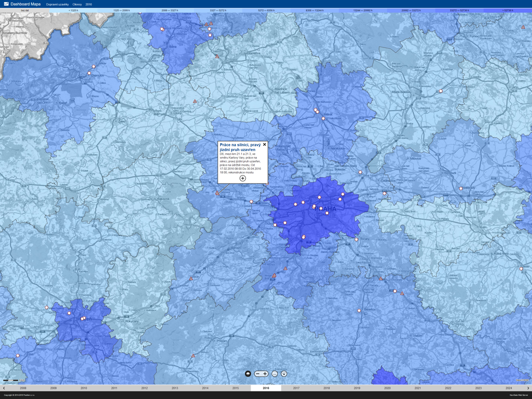Select year 2012 on the timeline
Screen dimensions: 532x399
145,388
